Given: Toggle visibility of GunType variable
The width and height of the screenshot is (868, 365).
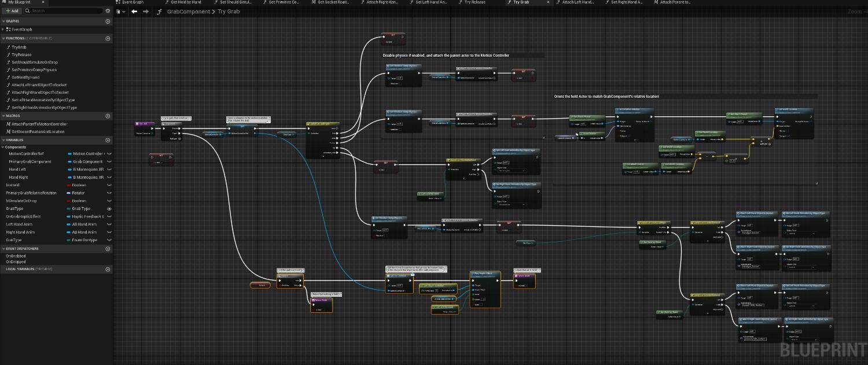Looking at the screenshot, I should click(109, 240).
